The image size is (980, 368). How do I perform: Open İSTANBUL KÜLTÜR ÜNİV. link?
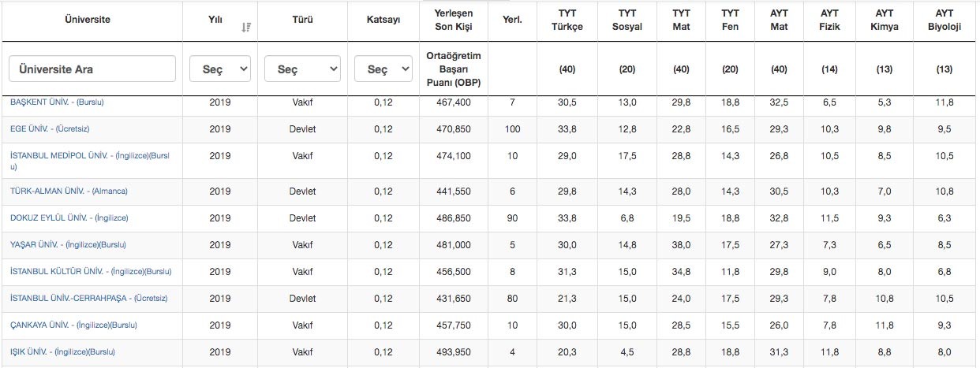point(90,272)
